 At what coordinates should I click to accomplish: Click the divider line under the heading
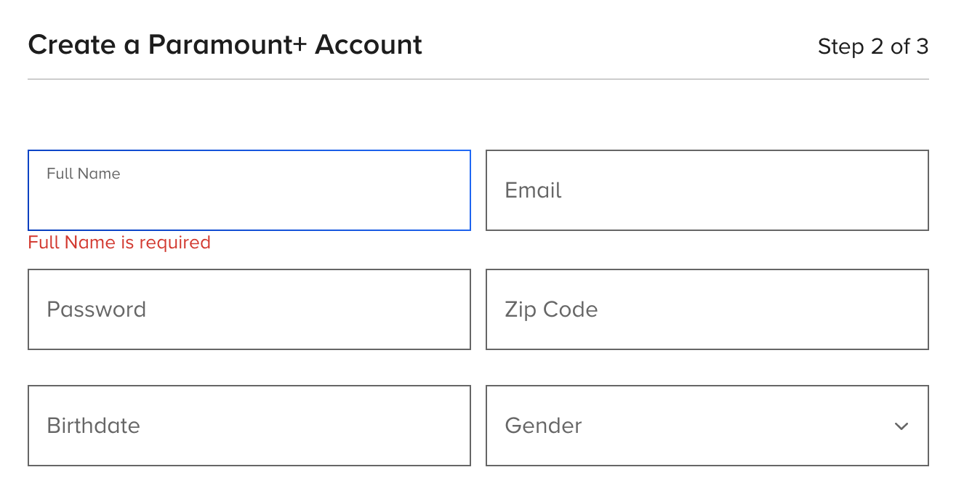478,79
